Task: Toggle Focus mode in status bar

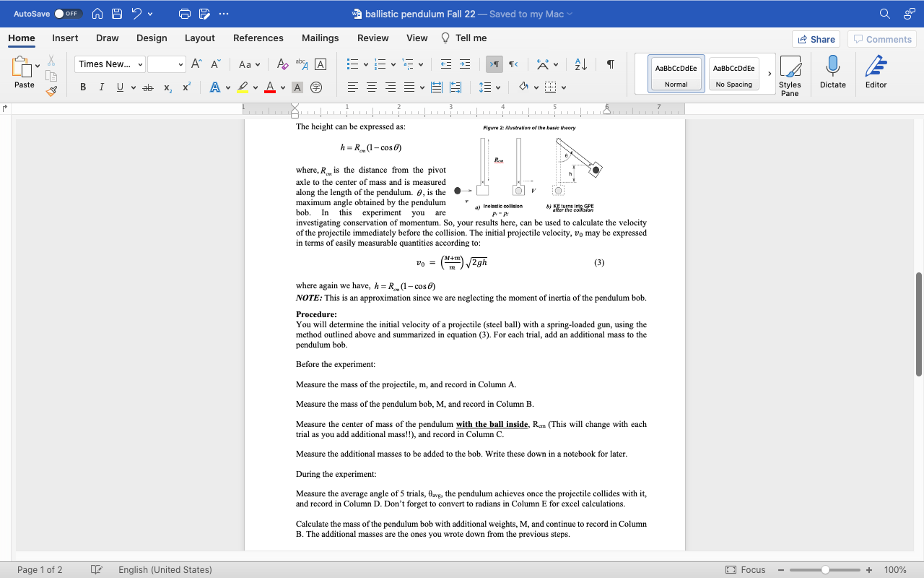Action: pyautogui.click(x=746, y=570)
